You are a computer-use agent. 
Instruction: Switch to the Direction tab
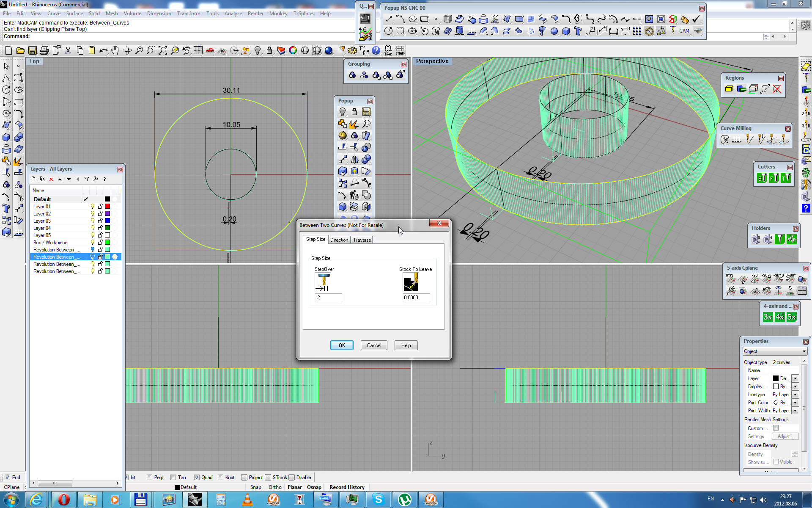[x=339, y=240]
